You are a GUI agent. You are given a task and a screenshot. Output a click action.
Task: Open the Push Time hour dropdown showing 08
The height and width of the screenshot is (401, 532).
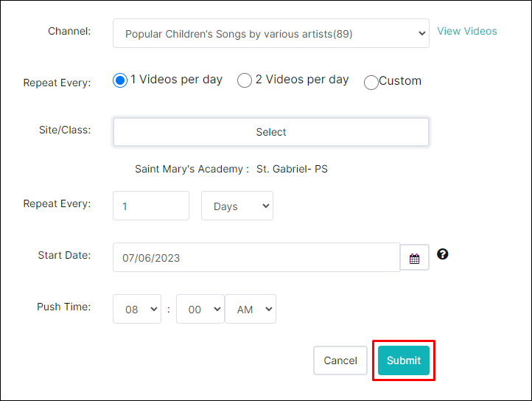[137, 309]
